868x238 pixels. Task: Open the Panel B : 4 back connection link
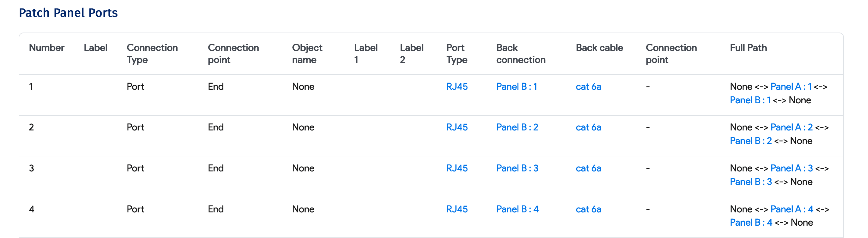pos(517,209)
